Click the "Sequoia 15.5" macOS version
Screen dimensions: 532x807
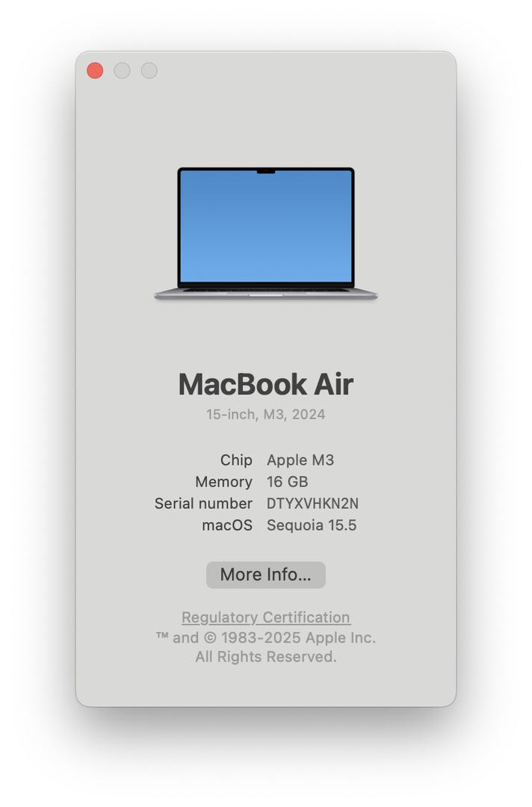point(312,525)
